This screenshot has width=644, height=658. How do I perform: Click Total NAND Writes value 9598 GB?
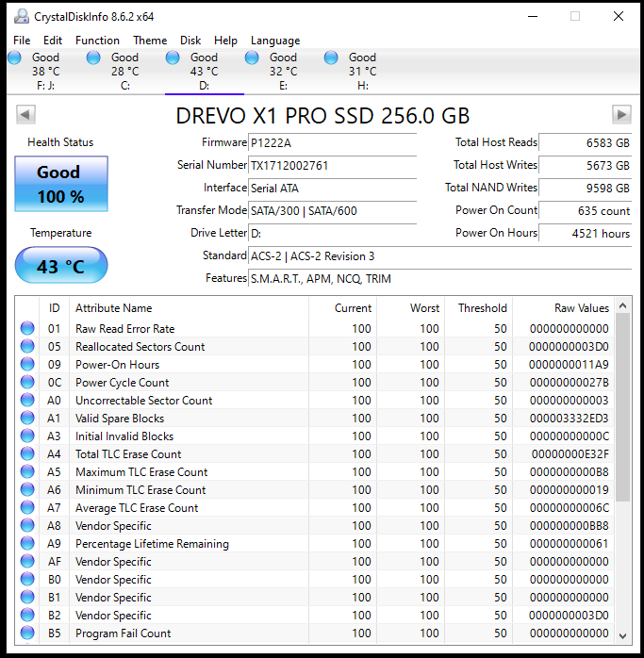tap(586, 189)
